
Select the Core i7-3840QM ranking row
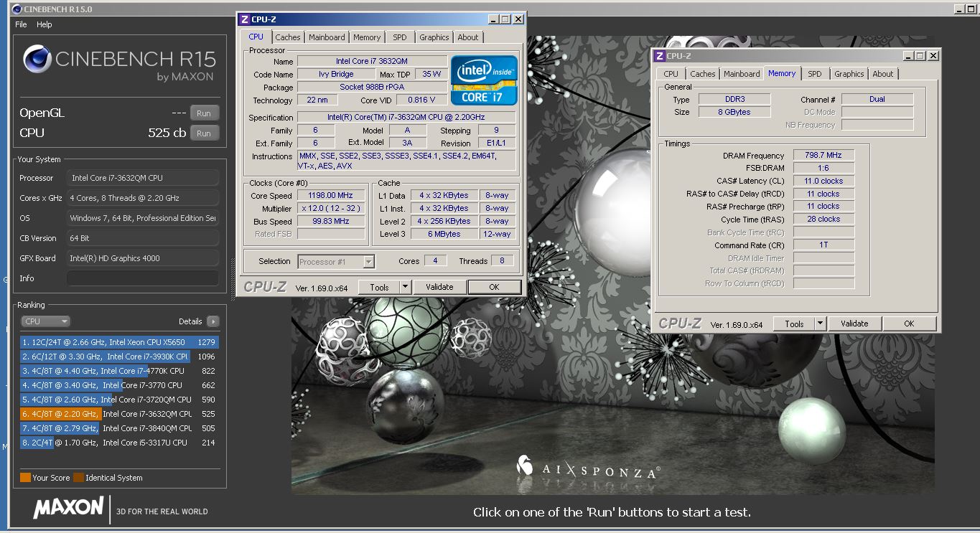click(x=119, y=428)
